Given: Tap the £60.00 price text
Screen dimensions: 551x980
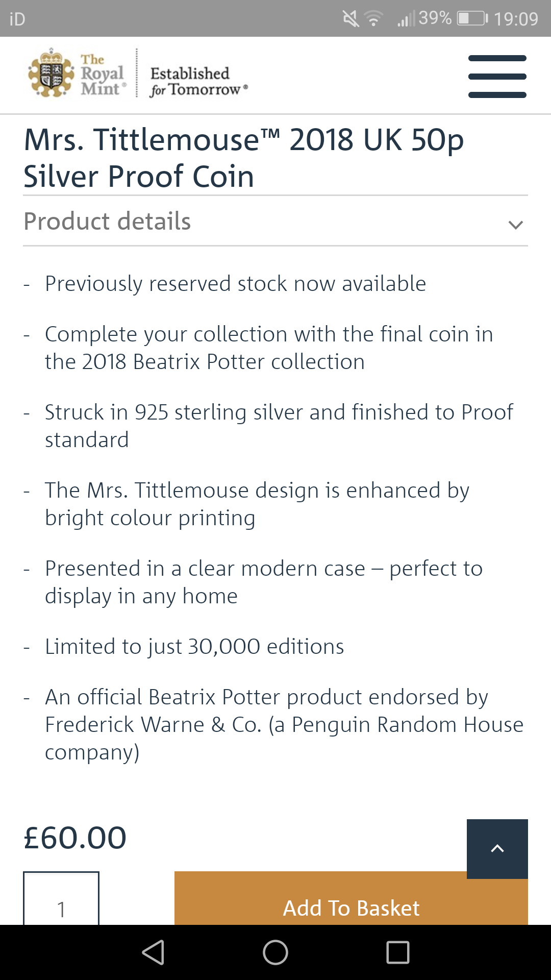Looking at the screenshot, I should coord(75,838).
